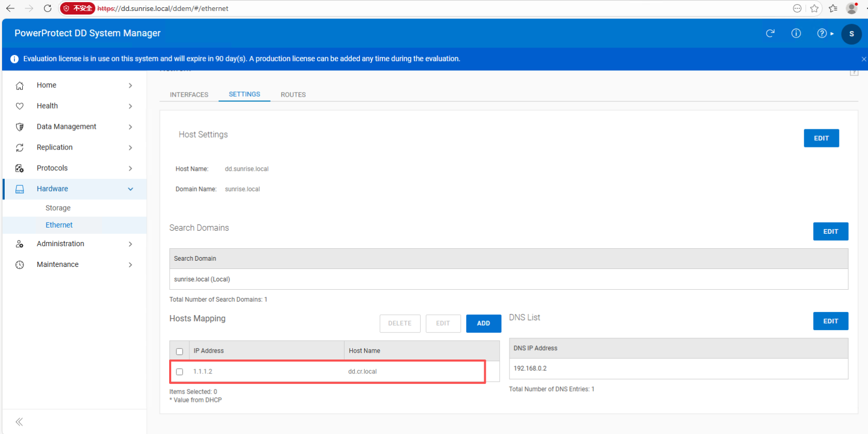Expand the Replication chevron
Image resolution: width=868 pixels, height=434 pixels.
pos(130,147)
